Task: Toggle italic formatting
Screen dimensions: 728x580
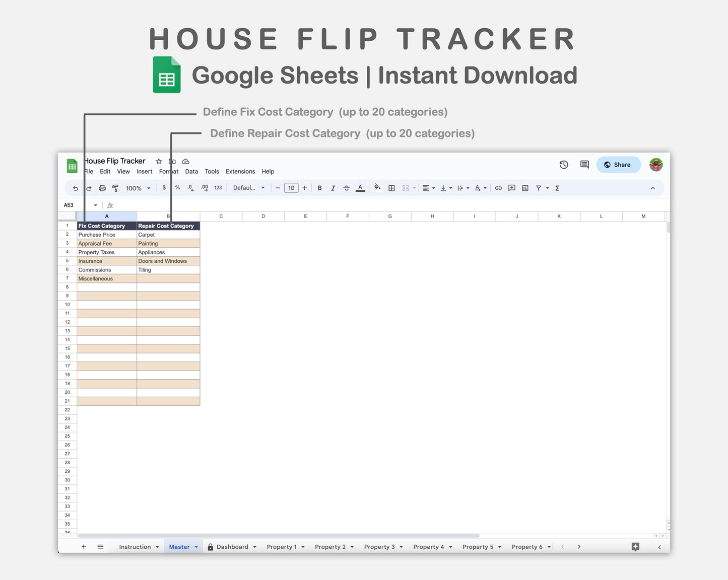Action: [333, 188]
